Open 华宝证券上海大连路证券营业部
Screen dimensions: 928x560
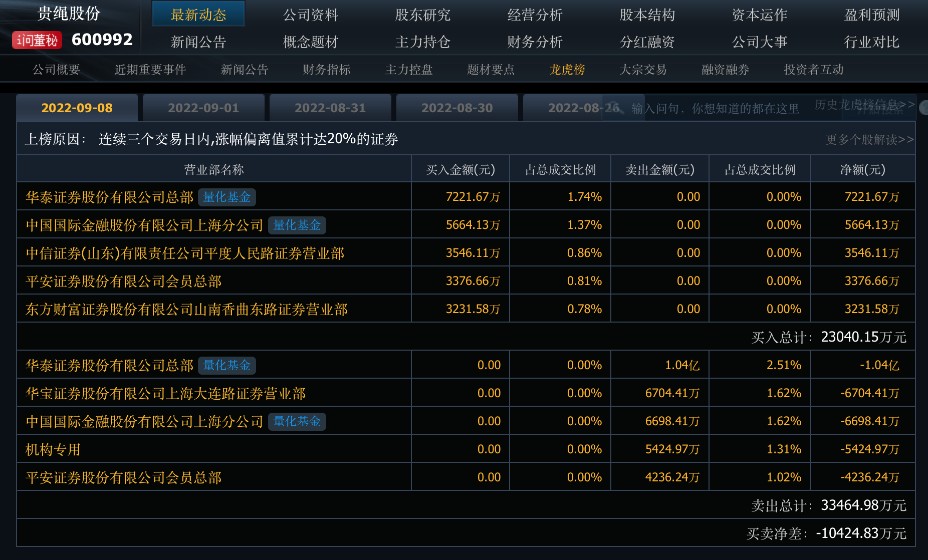click(x=165, y=393)
